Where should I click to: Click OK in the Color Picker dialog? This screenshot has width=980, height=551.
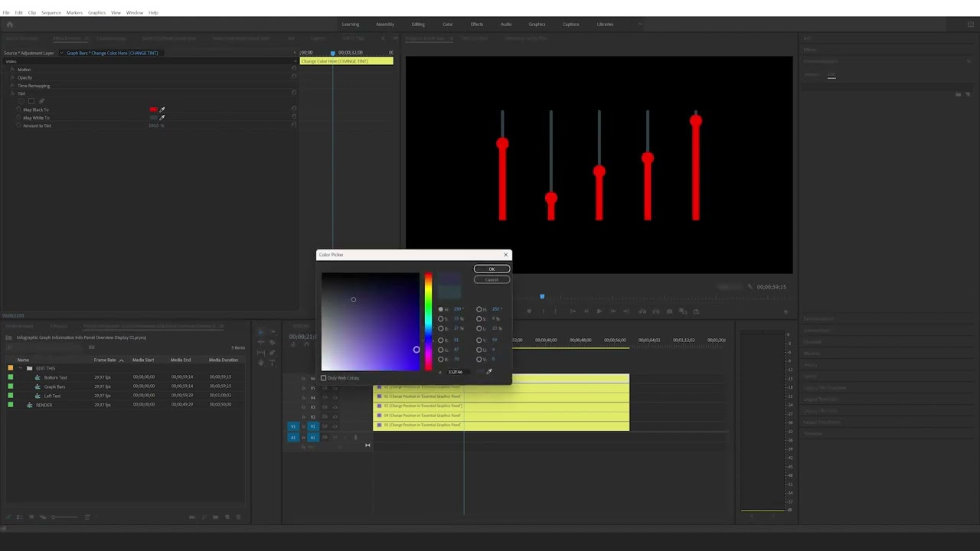tap(492, 269)
